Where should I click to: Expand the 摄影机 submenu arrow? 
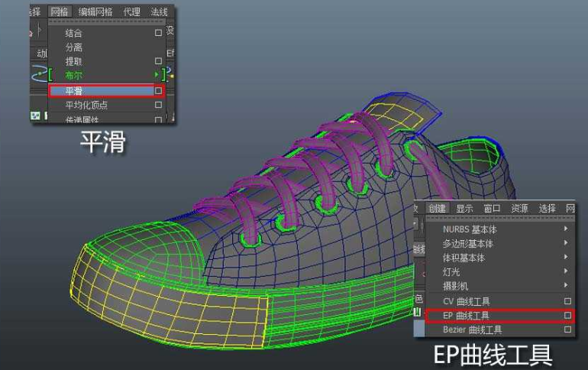coord(566,285)
